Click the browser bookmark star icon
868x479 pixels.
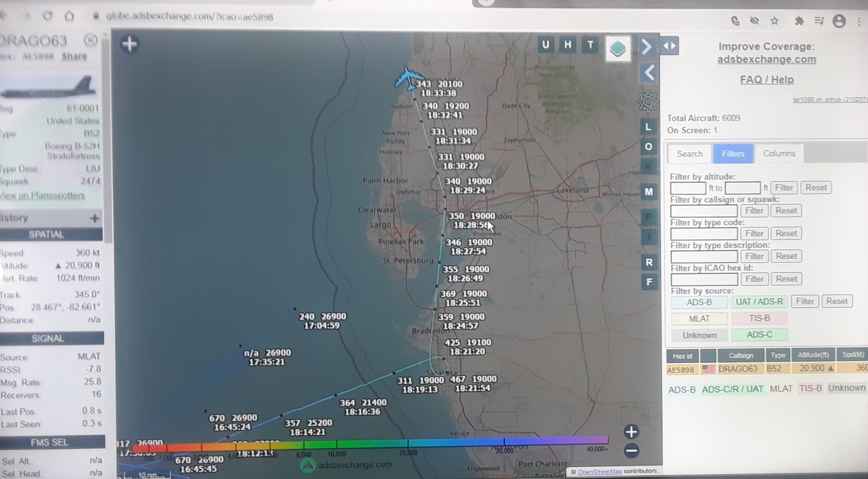774,21
